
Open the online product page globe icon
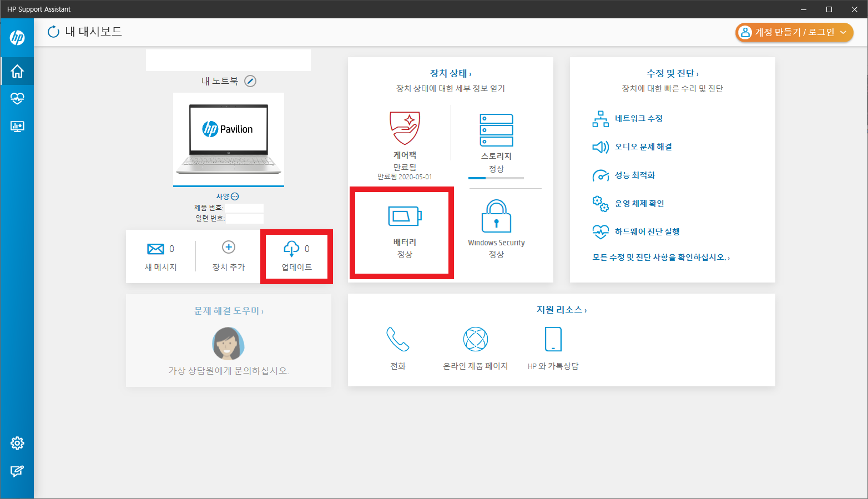(476, 339)
